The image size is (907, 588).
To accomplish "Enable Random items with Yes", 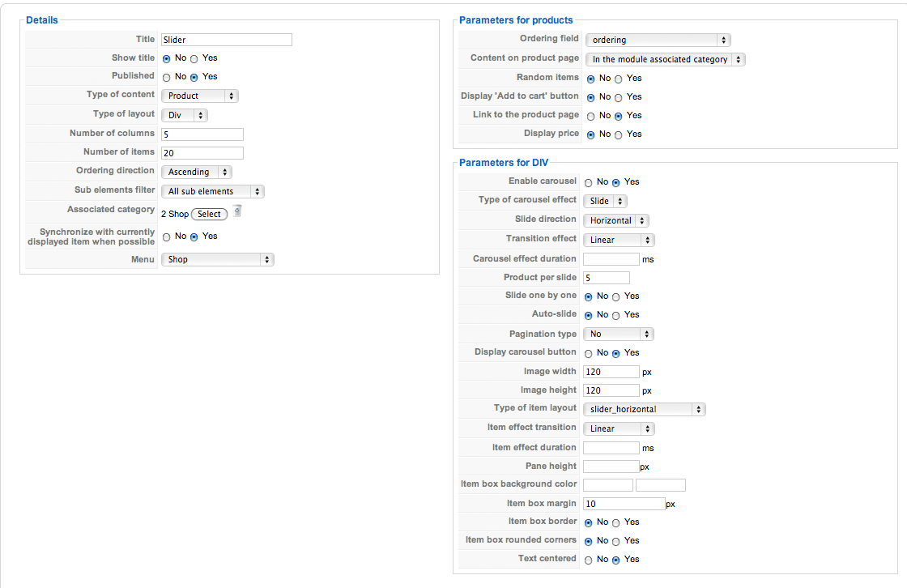I will click(x=619, y=79).
